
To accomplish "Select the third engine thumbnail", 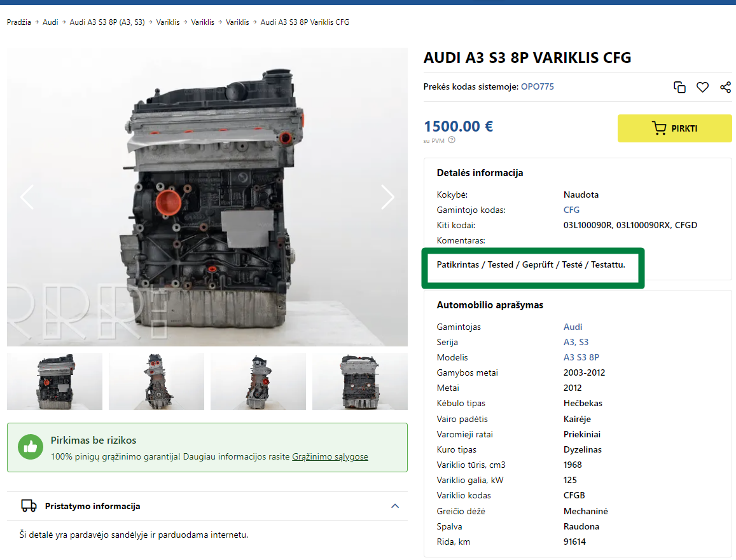I will pos(258,381).
